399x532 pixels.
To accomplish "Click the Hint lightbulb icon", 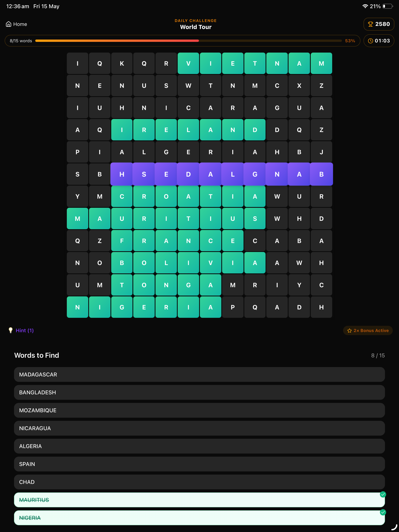I will point(11,330).
